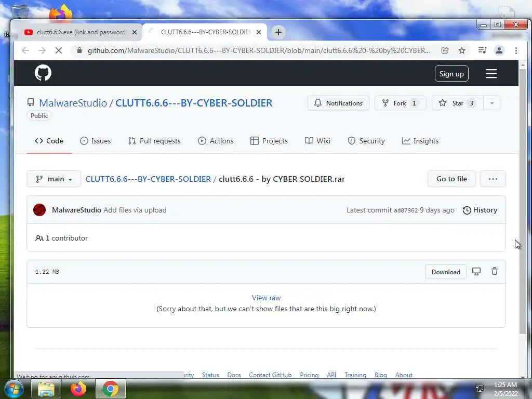Image resolution: width=532 pixels, height=399 pixels.
Task: Open the API footer link
Action: point(331,375)
